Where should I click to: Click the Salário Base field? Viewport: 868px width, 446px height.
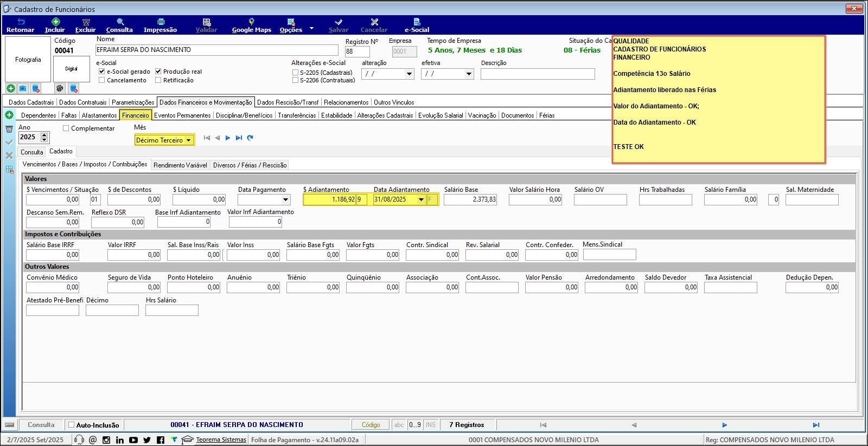(x=470, y=199)
